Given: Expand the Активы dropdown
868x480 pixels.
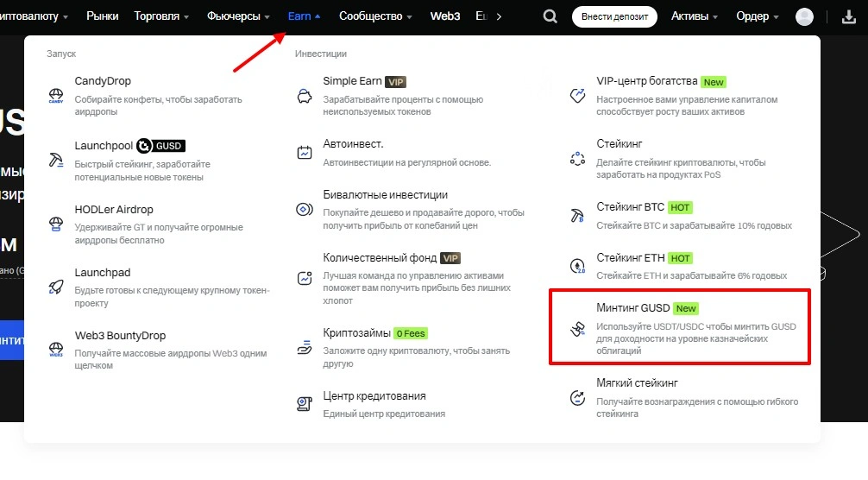Looking at the screenshot, I should pos(695,16).
